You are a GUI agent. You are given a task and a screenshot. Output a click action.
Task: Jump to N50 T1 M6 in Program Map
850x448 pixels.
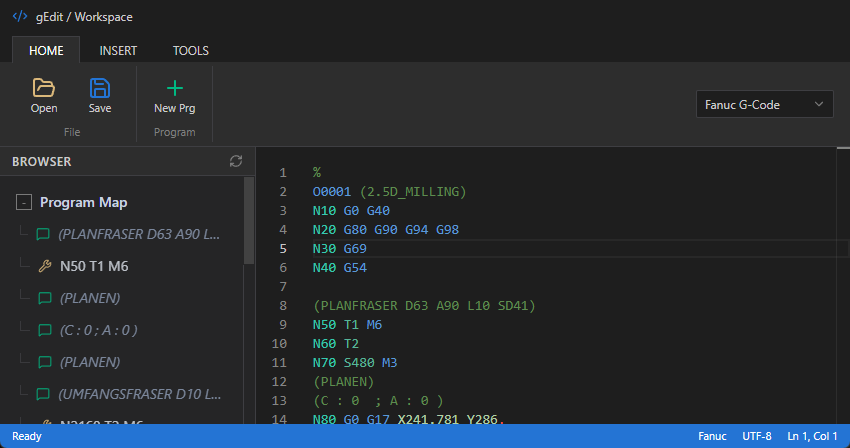[x=94, y=266]
